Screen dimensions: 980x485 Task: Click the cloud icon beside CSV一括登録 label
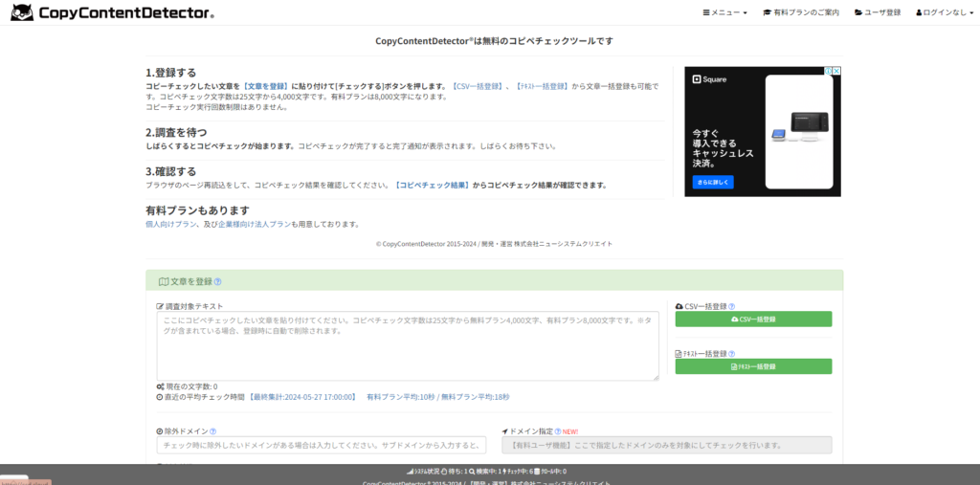click(679, 306)
